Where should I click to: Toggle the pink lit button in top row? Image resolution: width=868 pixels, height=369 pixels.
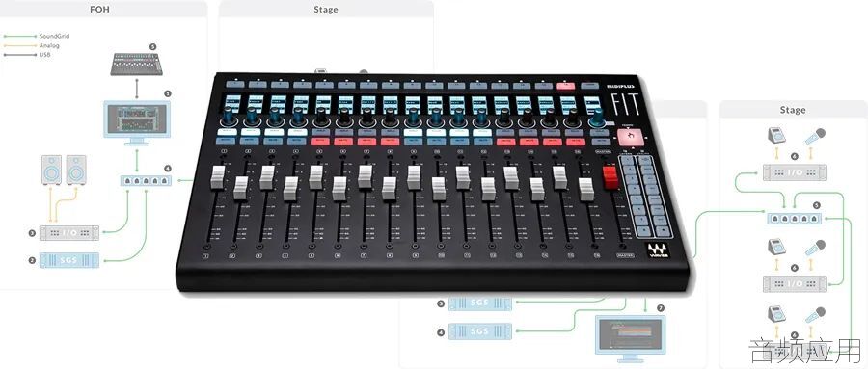point(566,85)
